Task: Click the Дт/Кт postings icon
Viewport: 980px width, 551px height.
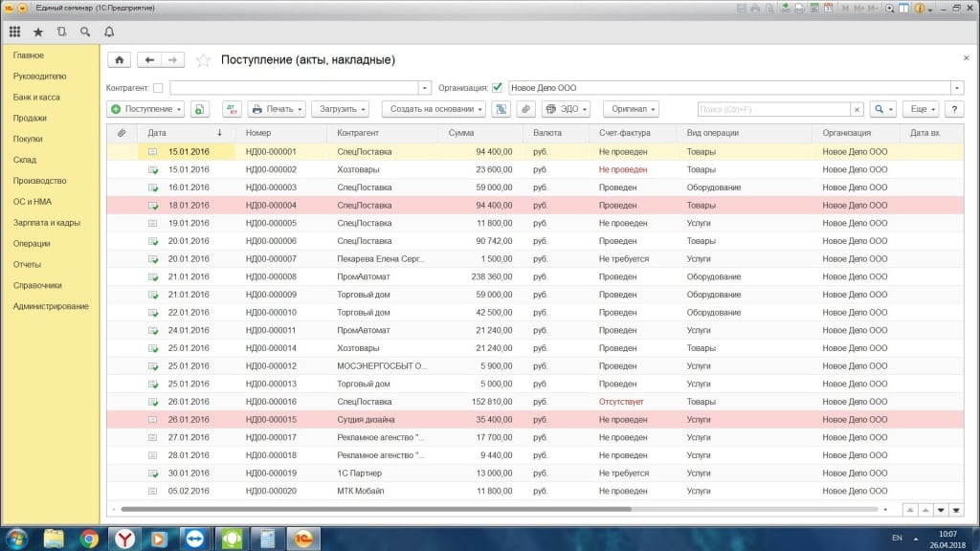Action: coord(233,109)
